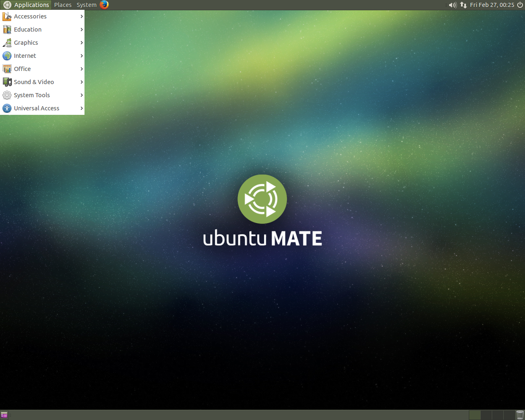This screenshot has width=525, height=420.
Task: Click the Education category icon
Action: 7,30
